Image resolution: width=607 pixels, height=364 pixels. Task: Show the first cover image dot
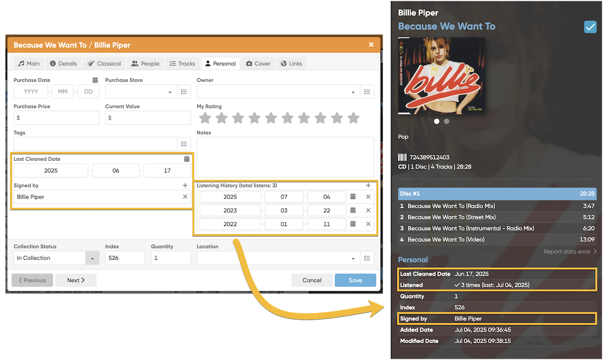tap(437, 121)
